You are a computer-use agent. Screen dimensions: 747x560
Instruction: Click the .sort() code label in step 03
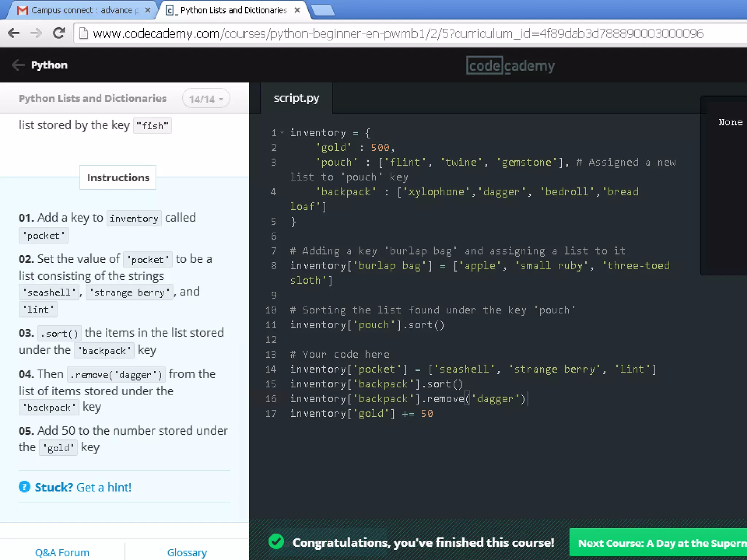coord(59,333)
